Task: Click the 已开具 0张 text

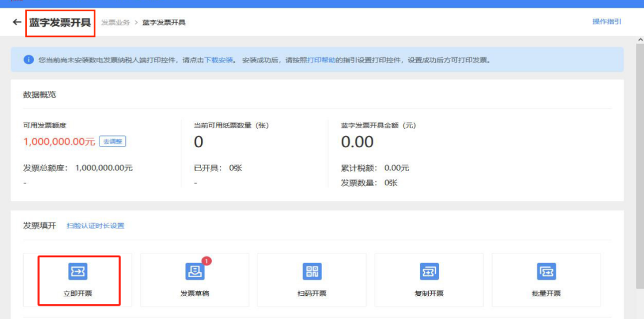Action: pyautogui.click(x=218, y=168)
